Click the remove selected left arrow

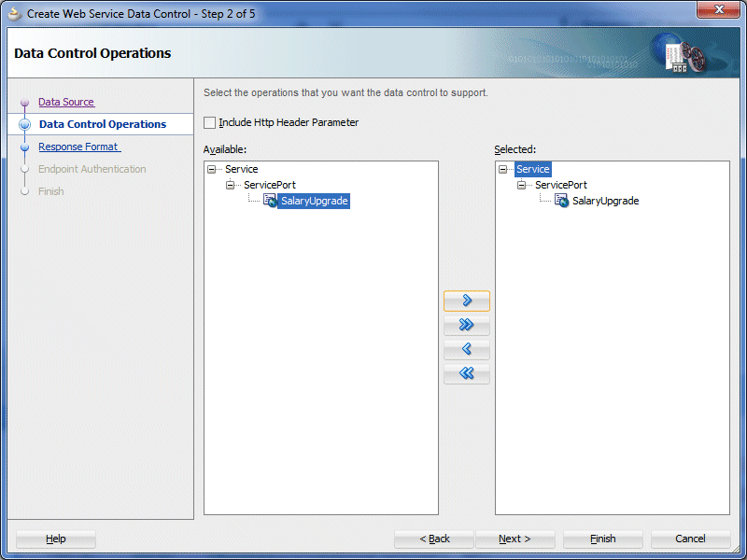point(466,349)
